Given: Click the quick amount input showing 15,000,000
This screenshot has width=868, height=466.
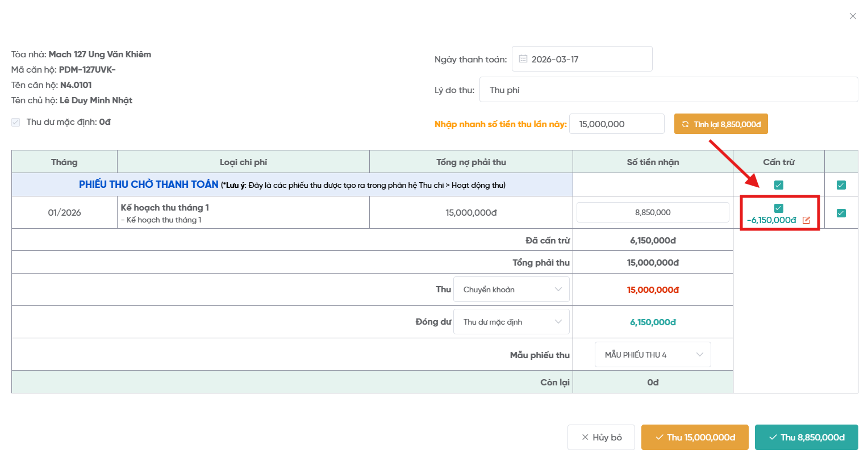Looking at the screenshot, I should coord(616,124).
